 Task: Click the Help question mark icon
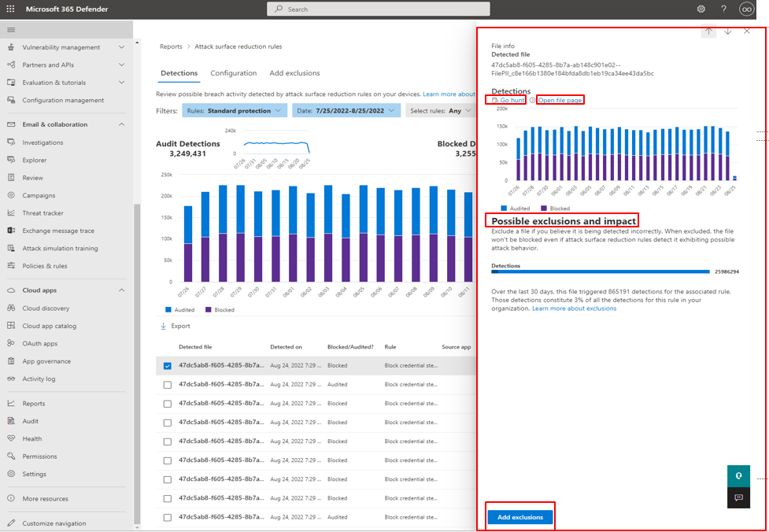[723, 9]
